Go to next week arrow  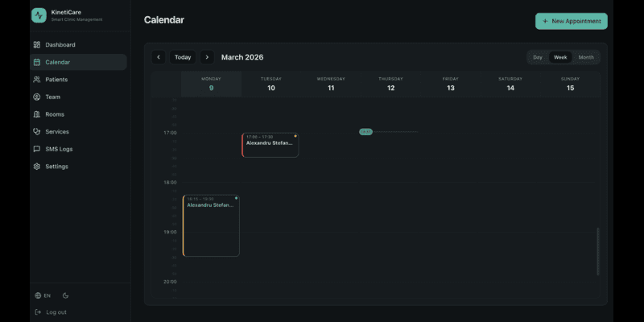207,57
